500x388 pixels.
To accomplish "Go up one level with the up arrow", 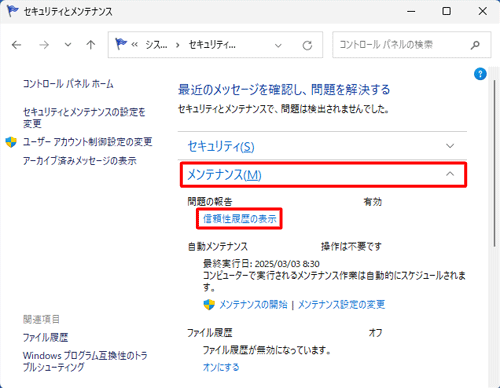I will click(91, 45).
